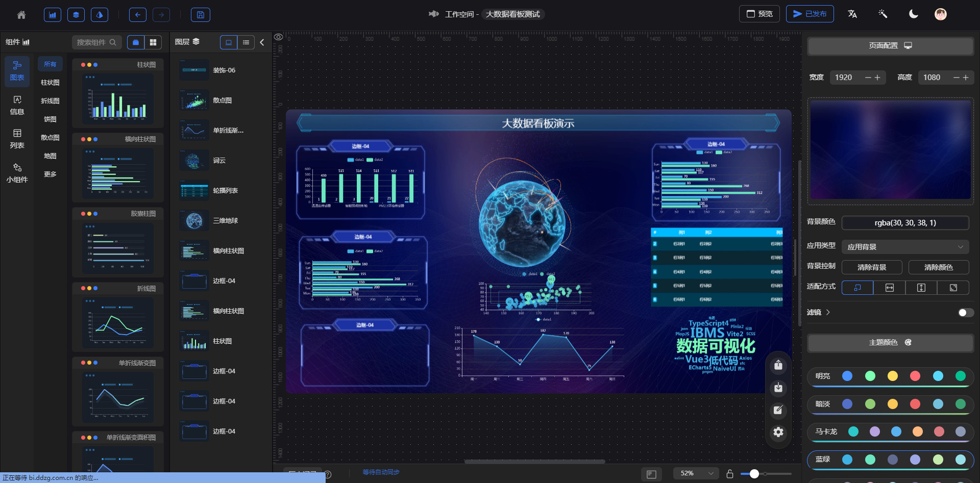Screen dimensions: 980x483
Task: Click the import download floating icon
Action: click(778, 388)
